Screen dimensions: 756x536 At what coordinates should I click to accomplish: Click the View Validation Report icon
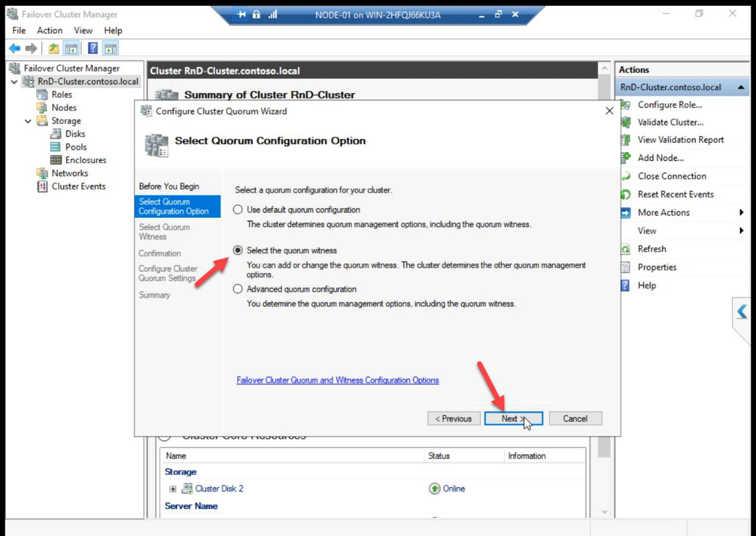click(x=625, y=139)
